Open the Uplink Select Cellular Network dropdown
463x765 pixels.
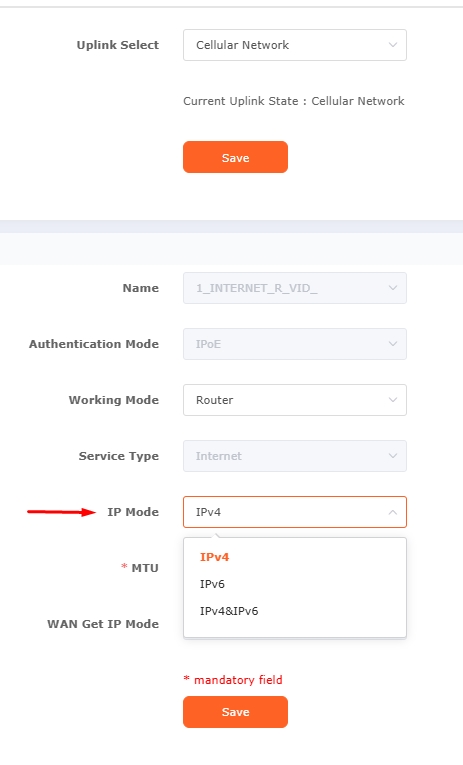[295, 45]
